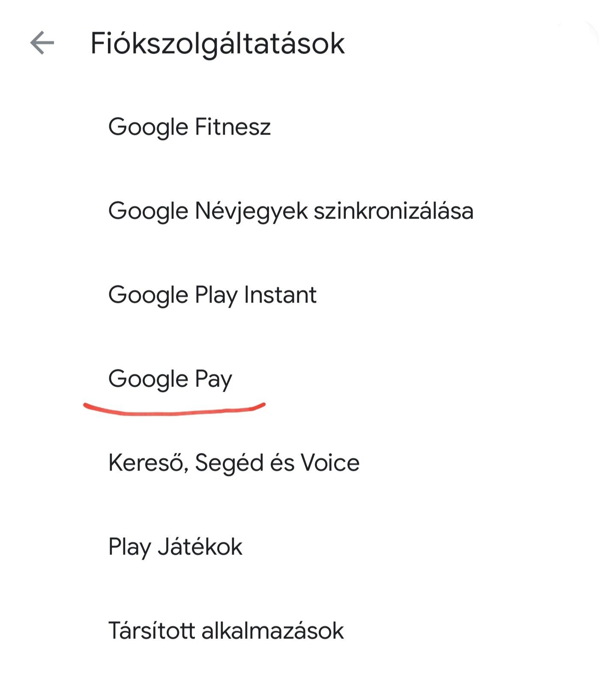Screen dimensions: 616x674
Task: Open Kereső, Segéd és Voice
Action: [308, 463]
